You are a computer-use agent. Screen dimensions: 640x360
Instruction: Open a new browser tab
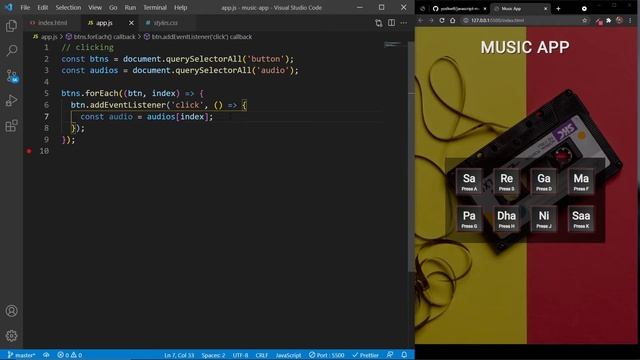(558, 8)
